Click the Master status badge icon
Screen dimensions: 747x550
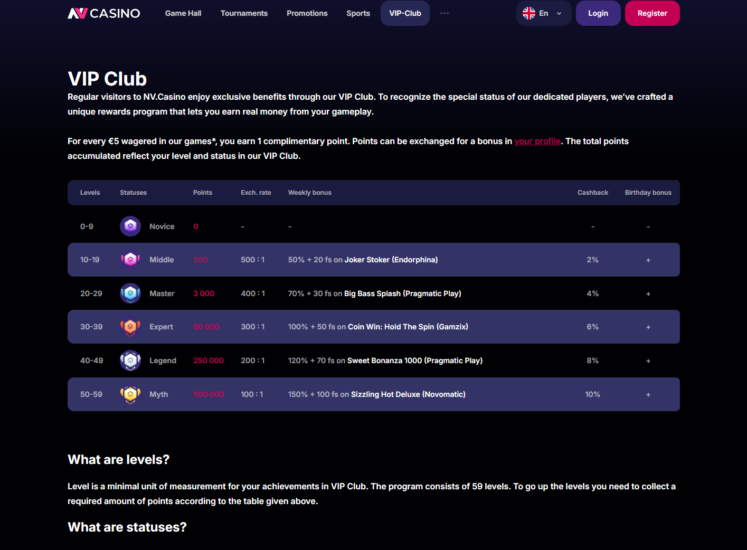tap(130, 293)
